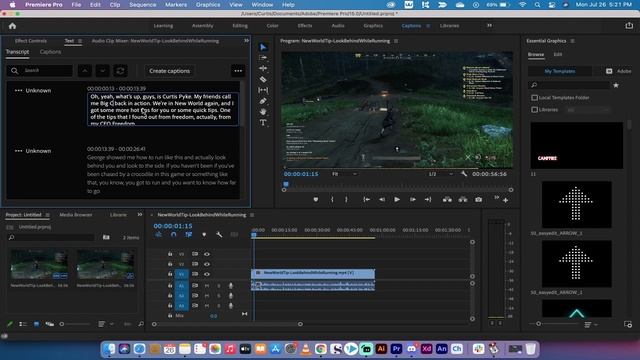
Task: Export frame with camera icon
Action: click(478, 200)
